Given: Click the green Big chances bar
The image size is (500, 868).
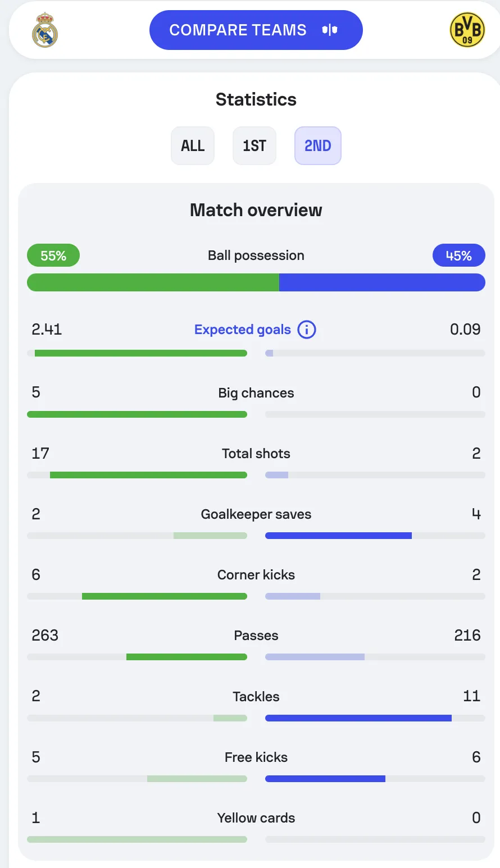Looking at the screenshot, I should [x=137, y=414].
